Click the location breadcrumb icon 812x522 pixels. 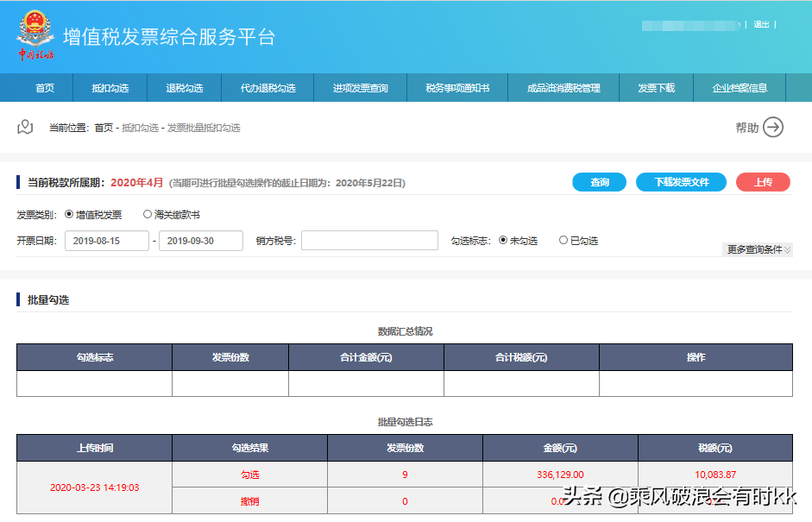pos(25,126)
